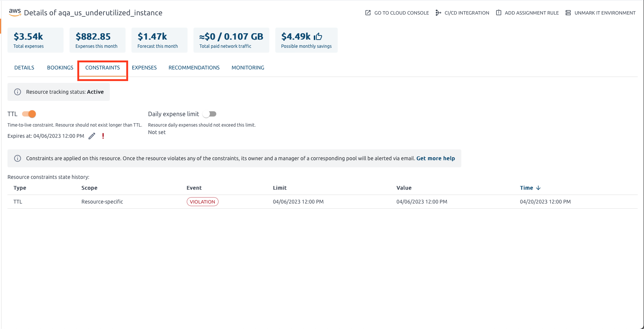This screenshot has height=329, width=644.
Task: Click the VIOLATION event badge
Action: [202, 202]
